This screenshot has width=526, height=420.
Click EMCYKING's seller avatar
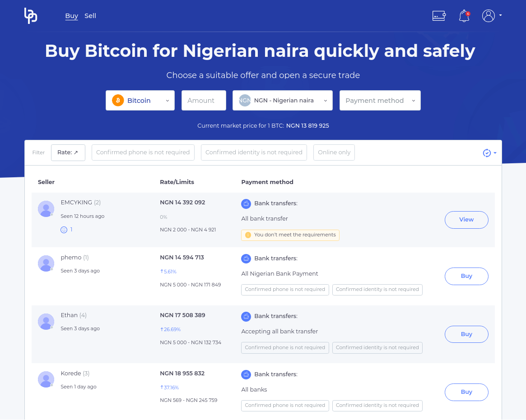[46, 209]
